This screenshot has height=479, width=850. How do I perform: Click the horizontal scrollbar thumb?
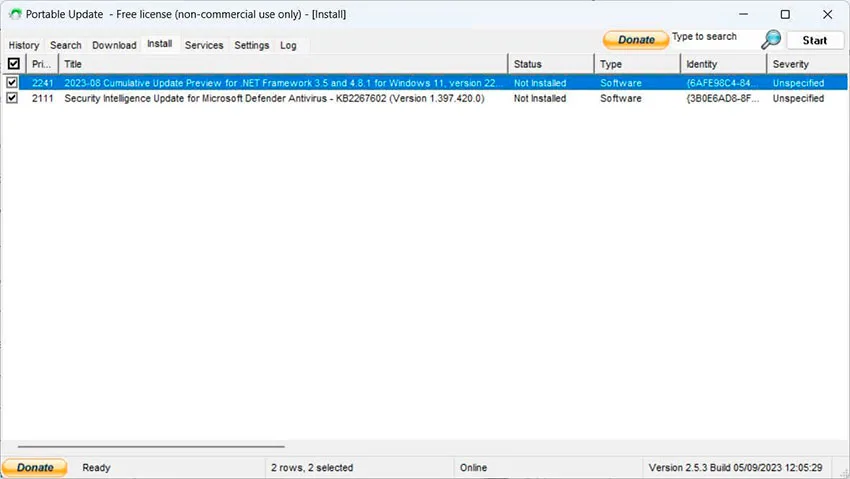click(151, 446)
